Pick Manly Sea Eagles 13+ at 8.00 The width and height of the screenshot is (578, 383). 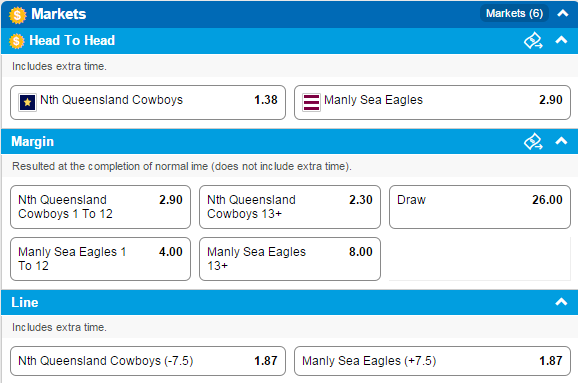tap(290, 259)
